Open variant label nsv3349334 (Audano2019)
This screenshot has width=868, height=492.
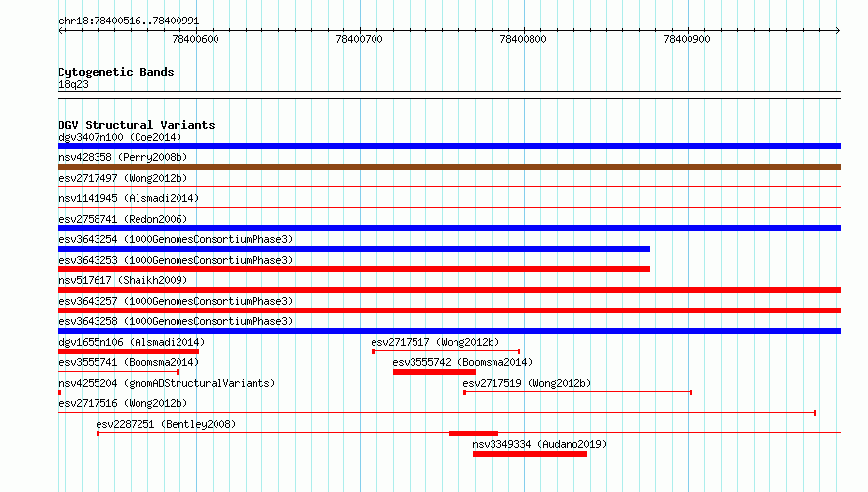pyautogui.click(x=539, y=444)
